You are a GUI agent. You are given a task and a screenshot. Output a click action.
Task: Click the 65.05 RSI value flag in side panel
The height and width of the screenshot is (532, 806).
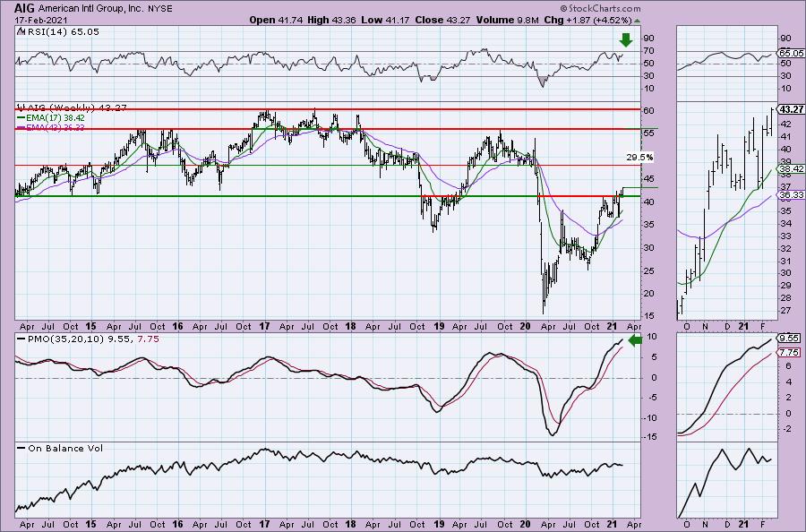[x=791, y=53]
